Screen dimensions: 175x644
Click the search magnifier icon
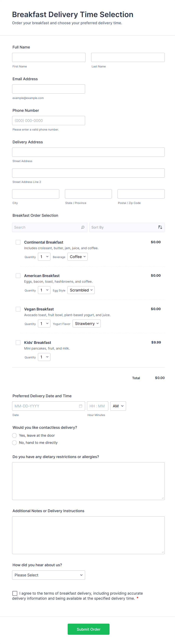pos(83,227)
